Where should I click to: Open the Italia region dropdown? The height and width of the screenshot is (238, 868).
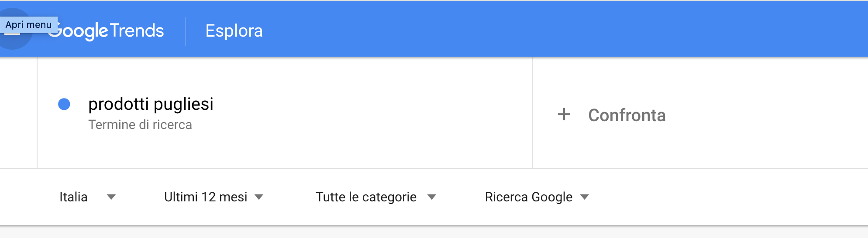[x=87, y=197]
